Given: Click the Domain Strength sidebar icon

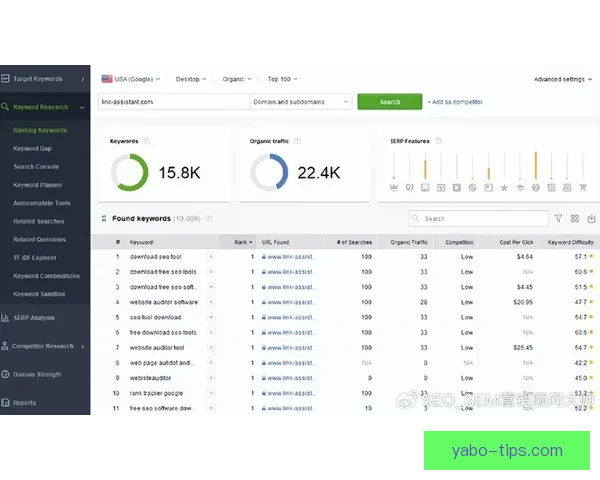Looking at the screenshot, I should 6,374.
